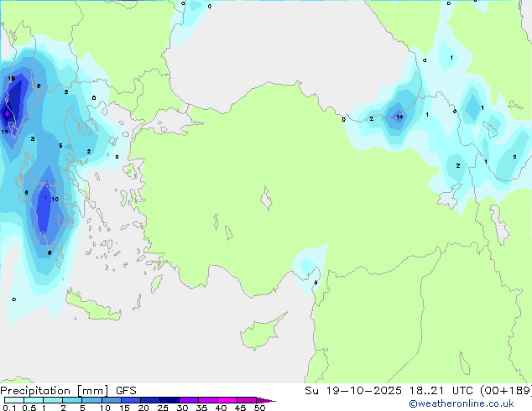Pick the 40–45 mm magenta legend box
This screenshot has height=411, width=532.
(227, 400)
